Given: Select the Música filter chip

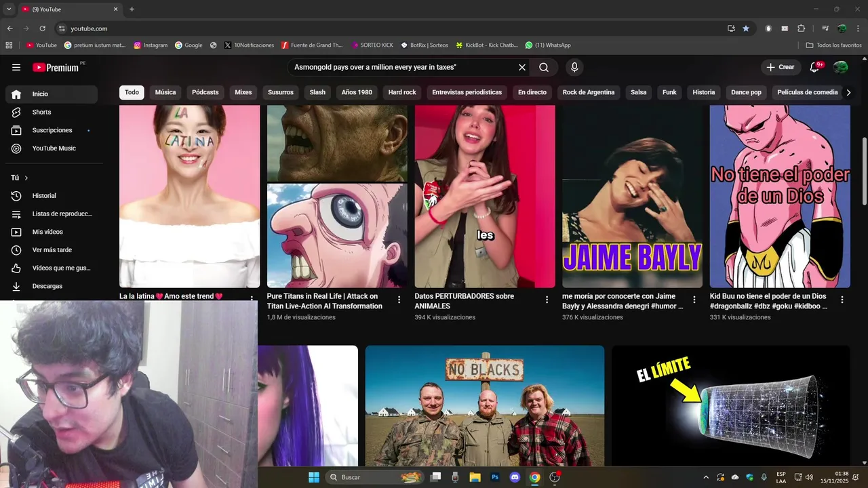Looking at the screenshot, I should pos(165,92).
